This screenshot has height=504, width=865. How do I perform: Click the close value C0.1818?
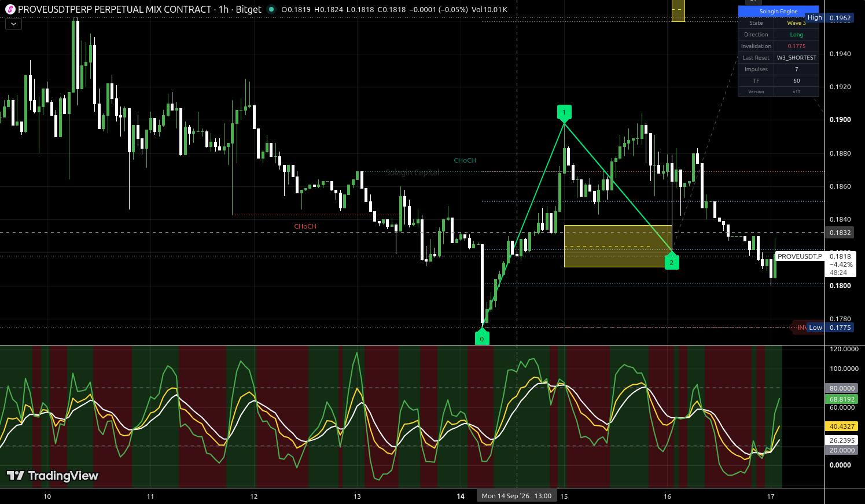[392, 10]
